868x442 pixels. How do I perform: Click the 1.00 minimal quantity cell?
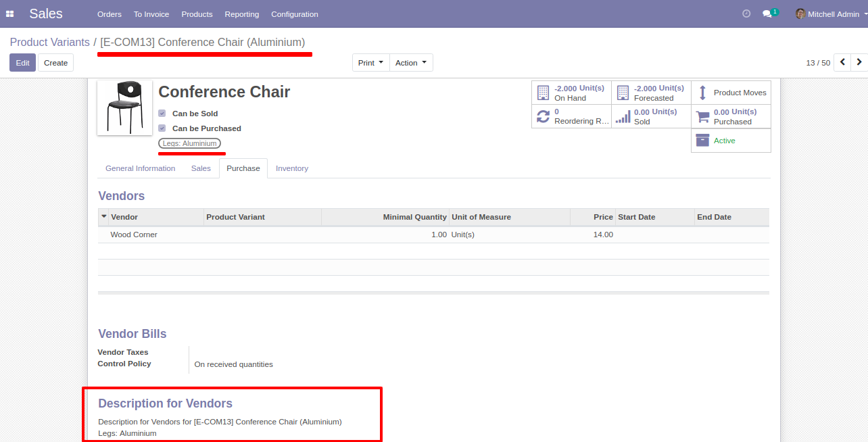[385, 235]
